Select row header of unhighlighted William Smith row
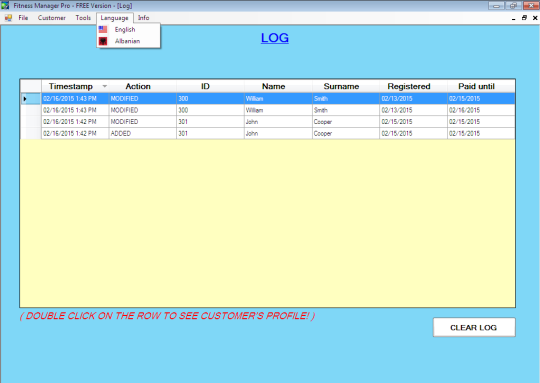The width and height of the screenshot is (540, 383). (31, 110)
